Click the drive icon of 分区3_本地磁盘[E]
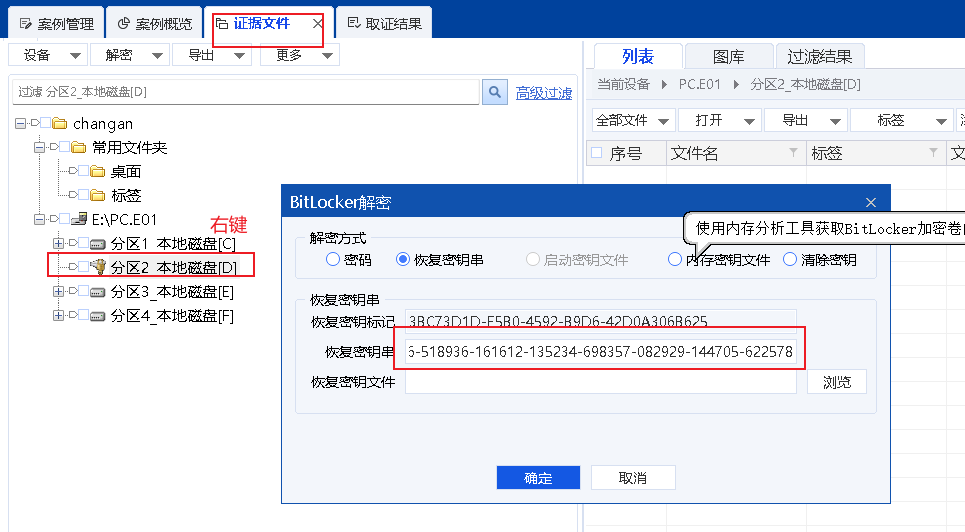 (98, 292)
